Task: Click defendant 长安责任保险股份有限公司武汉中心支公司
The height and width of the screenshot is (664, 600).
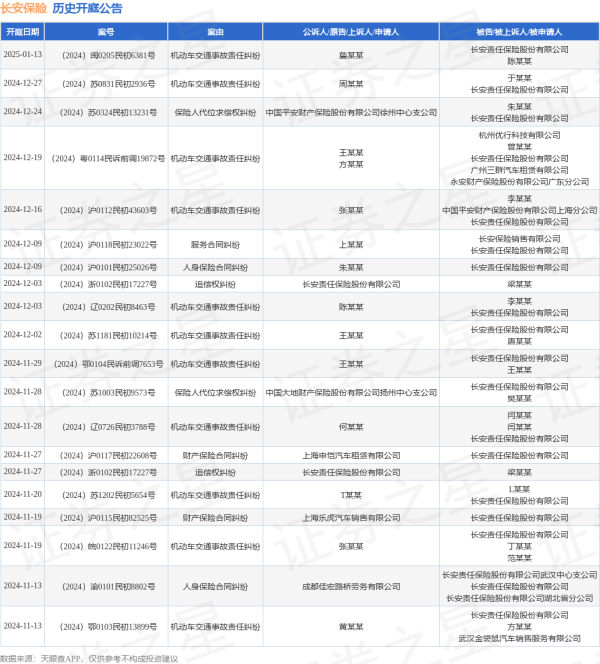Action: [x=519, y=575]
